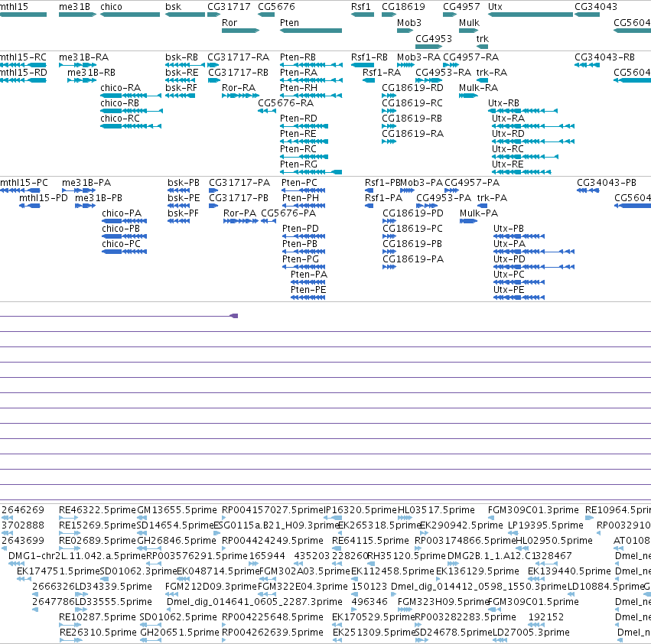Click EST HL03517.5prime
651x644 pixels.
point(436,510)
